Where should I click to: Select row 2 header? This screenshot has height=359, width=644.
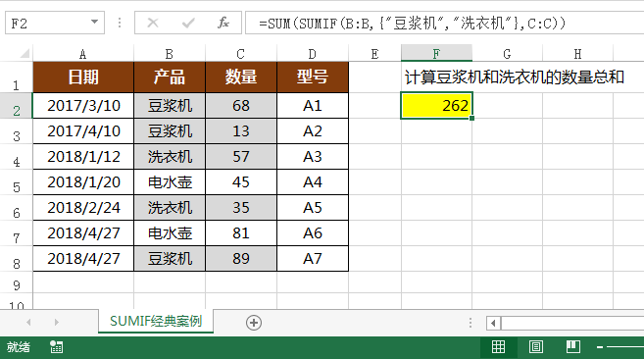coord(17,106)
